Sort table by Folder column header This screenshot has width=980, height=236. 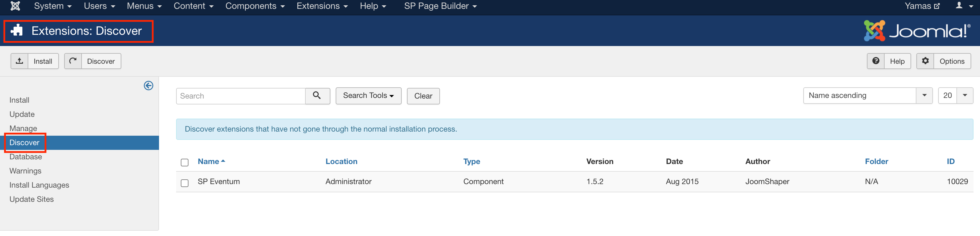click(876, 161)
